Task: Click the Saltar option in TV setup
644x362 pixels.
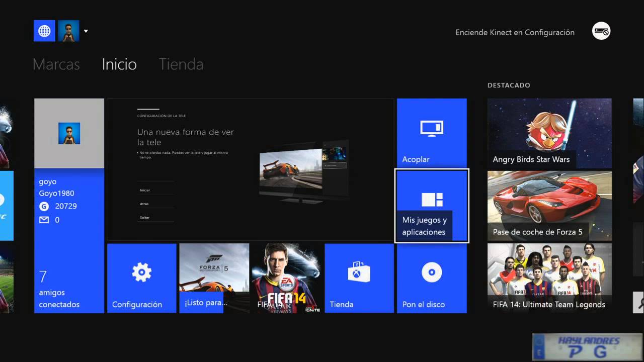Action: click(145, 217)
